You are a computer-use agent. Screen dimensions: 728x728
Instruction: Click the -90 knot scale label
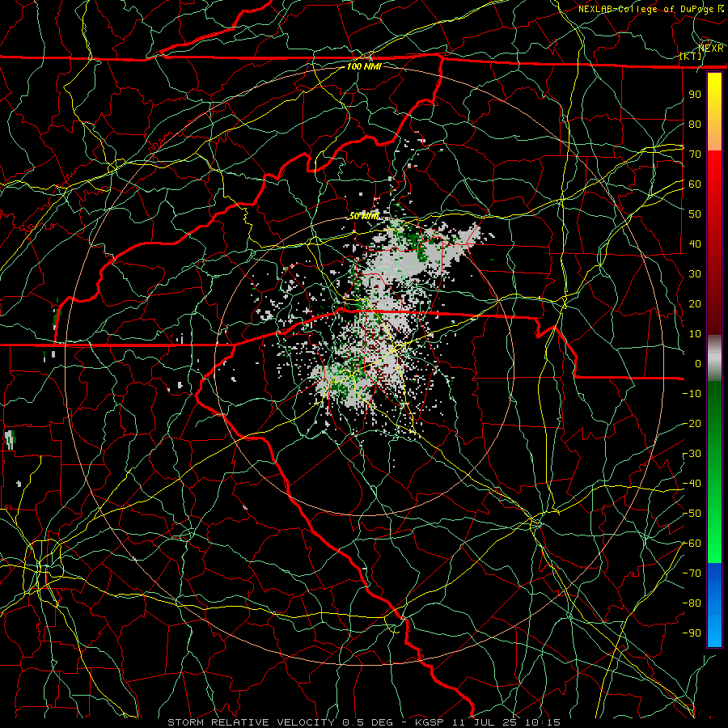click(x=692, y=633)
